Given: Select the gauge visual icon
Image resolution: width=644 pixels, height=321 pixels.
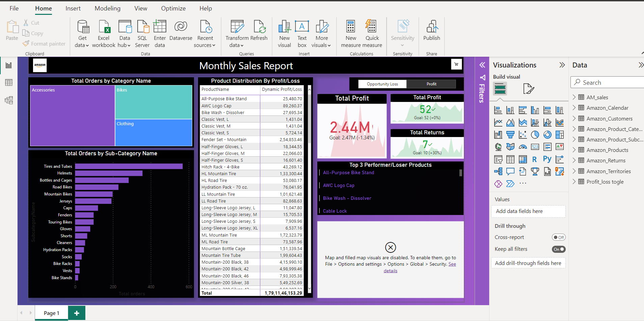Looking at the screenshot, I should (523, 147).
